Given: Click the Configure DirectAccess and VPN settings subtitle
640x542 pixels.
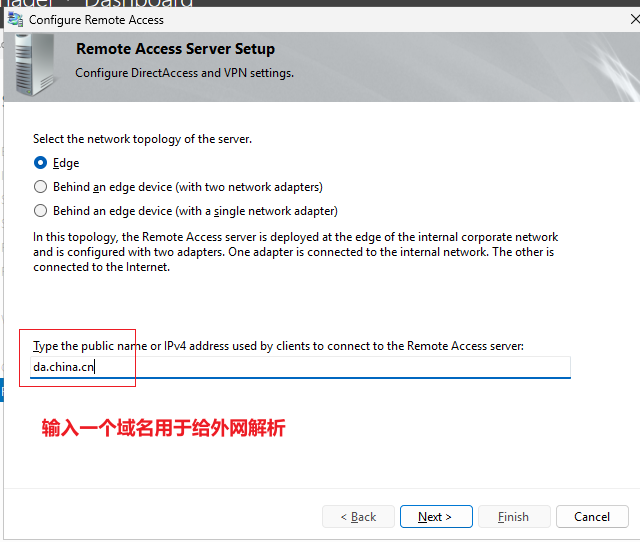Looking at the screenshot, I should pos(184,73).
